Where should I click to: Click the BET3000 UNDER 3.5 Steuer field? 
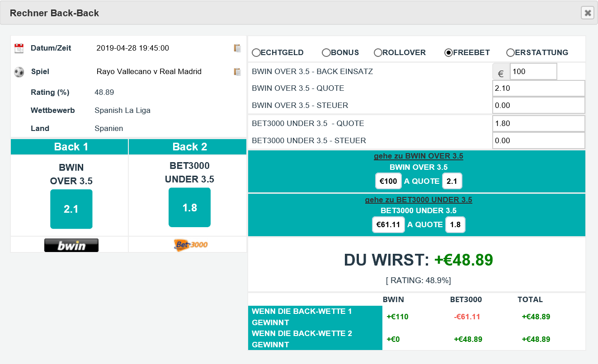[539, 140]
